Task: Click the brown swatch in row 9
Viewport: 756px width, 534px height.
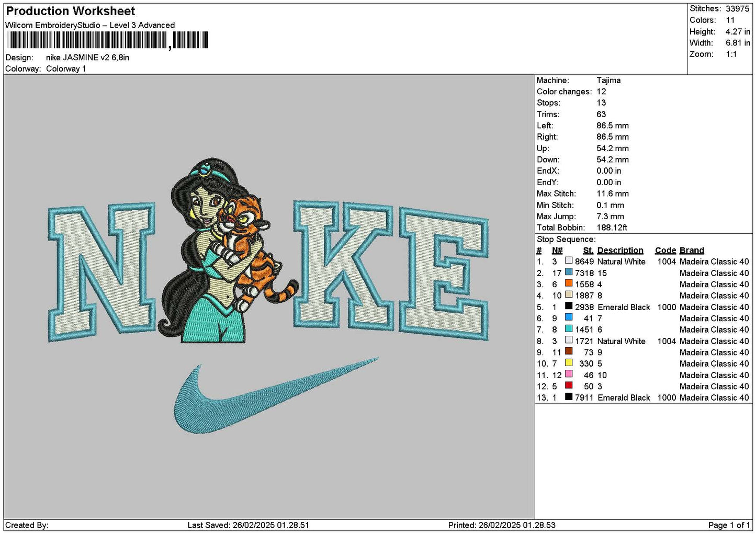Action: 569,351
